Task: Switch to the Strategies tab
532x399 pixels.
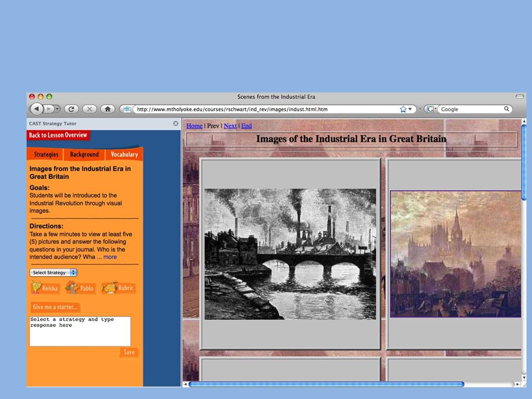Action: coord(46,155)
